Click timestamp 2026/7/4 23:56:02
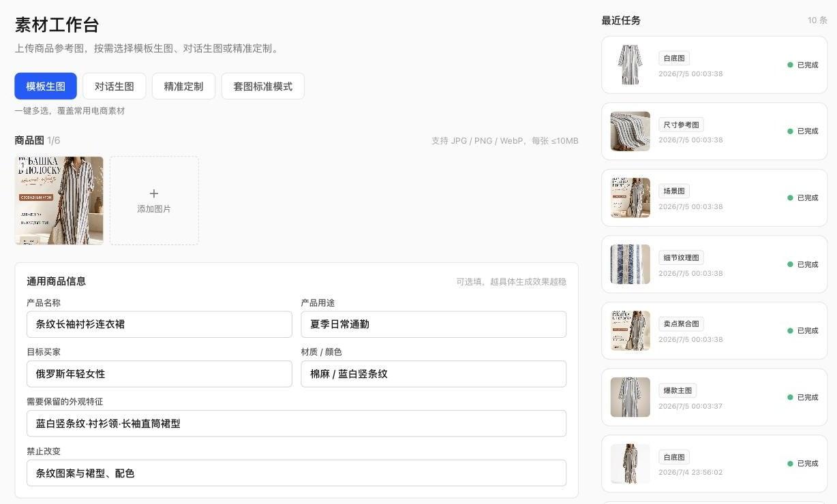Screen dimensions: 837x504 coord(690,472)
